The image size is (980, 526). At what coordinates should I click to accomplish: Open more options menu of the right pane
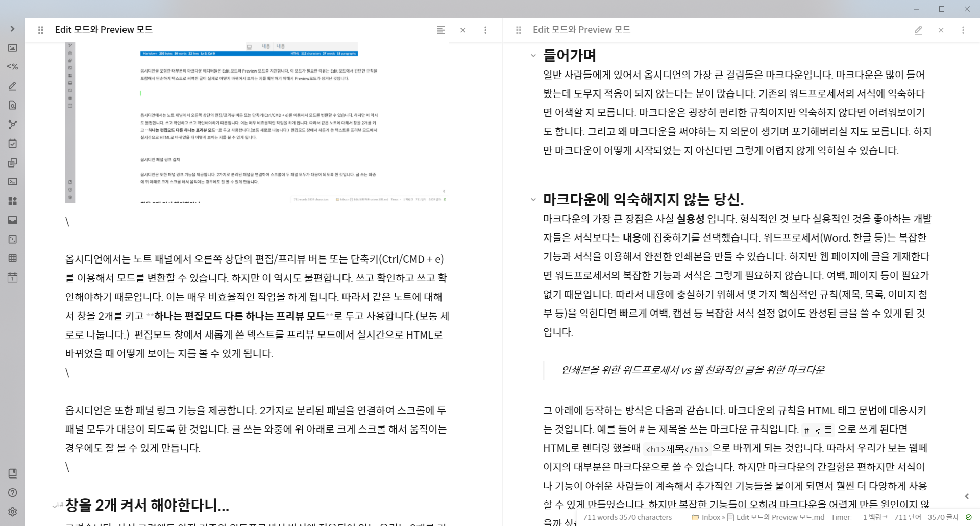pyautogui.click(x=963, y=30)
